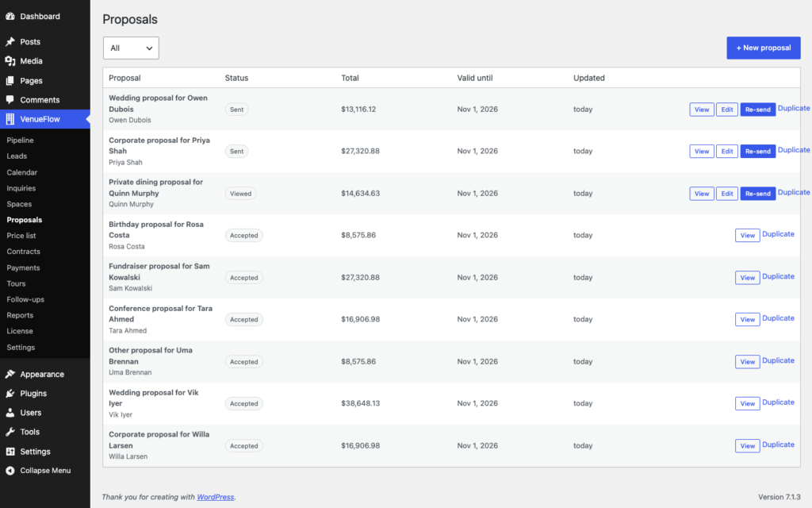Duplicate the Uma Brennan proposal
This screenshot has width=812, height=508.
[x=779, y=361]
